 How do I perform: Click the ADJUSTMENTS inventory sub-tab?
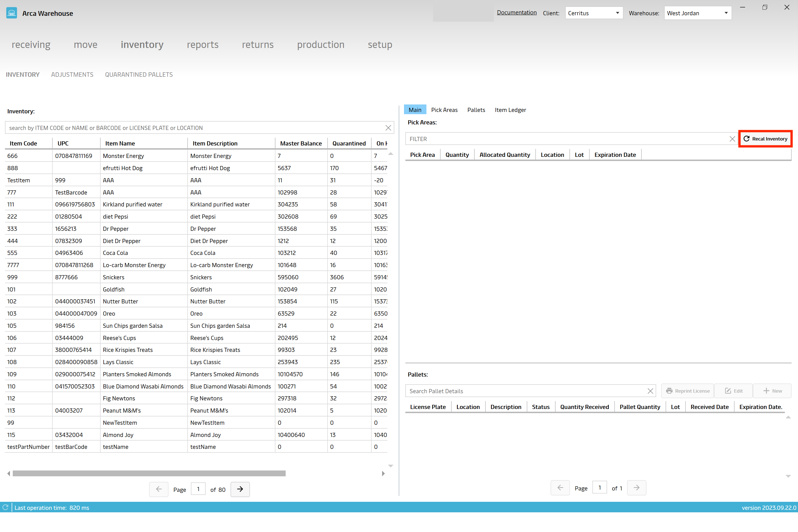coord(72,74)
